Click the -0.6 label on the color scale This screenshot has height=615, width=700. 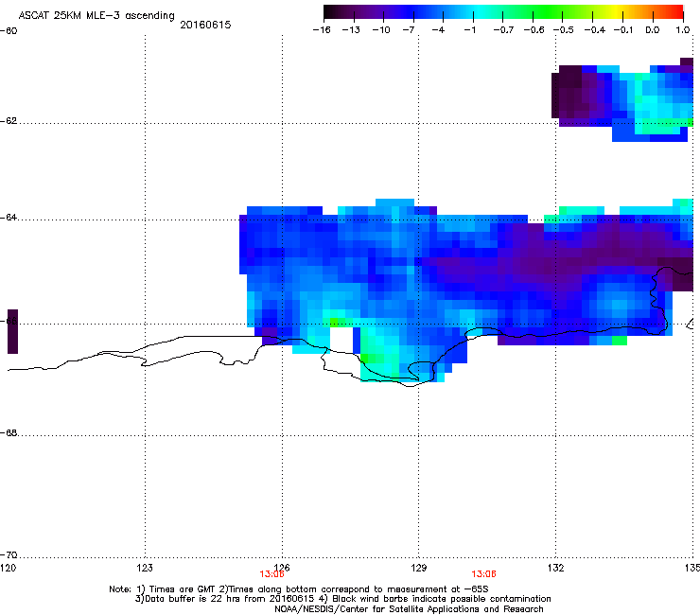[534, 30]
